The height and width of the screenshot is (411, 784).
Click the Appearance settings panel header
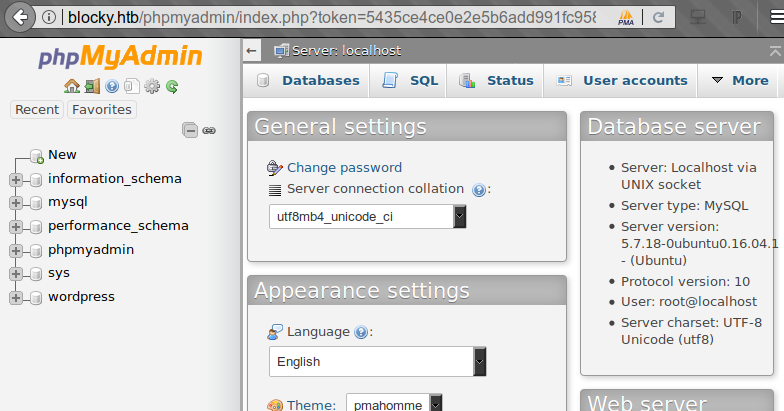click(x=407, y=290)
